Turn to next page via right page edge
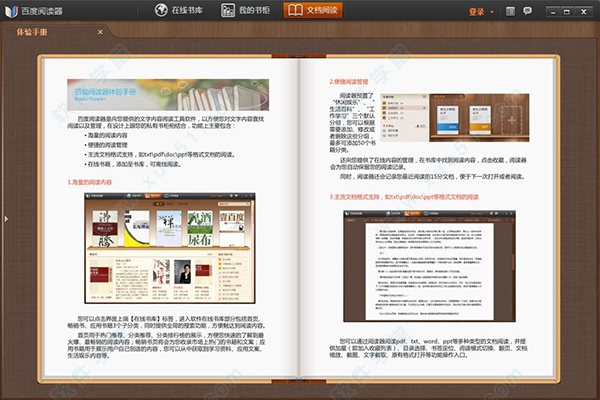This screenshot has height=400, width=600. (554, 217)
